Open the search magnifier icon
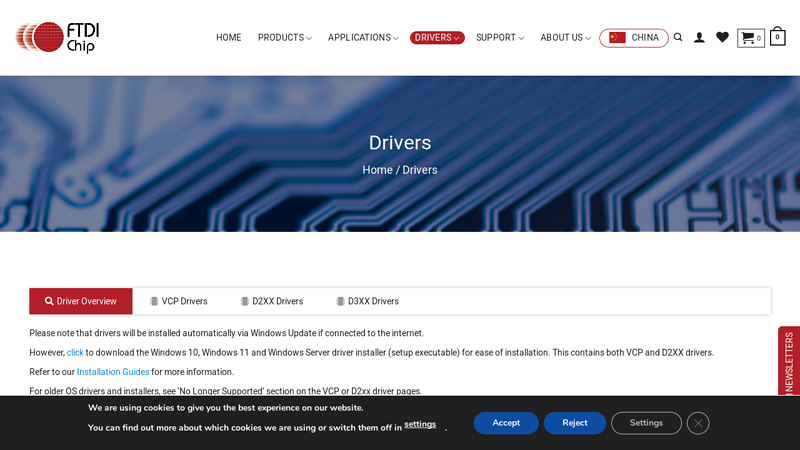 point(678,38)
